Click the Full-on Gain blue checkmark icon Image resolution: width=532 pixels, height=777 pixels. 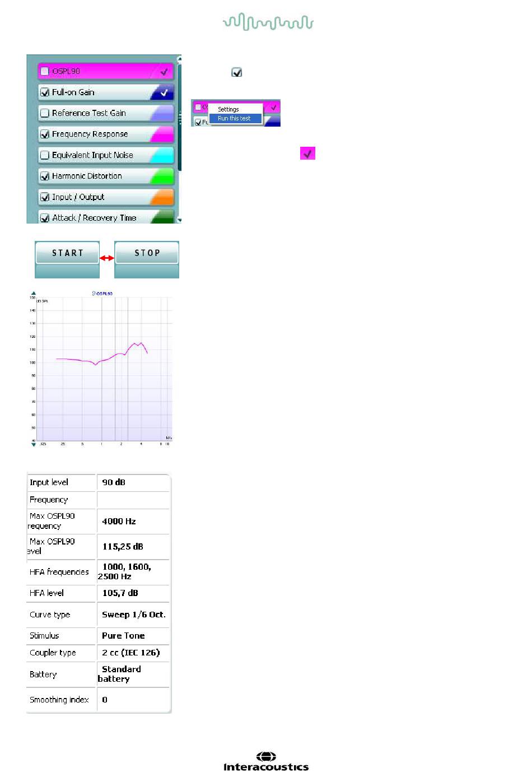coord(164,92)
